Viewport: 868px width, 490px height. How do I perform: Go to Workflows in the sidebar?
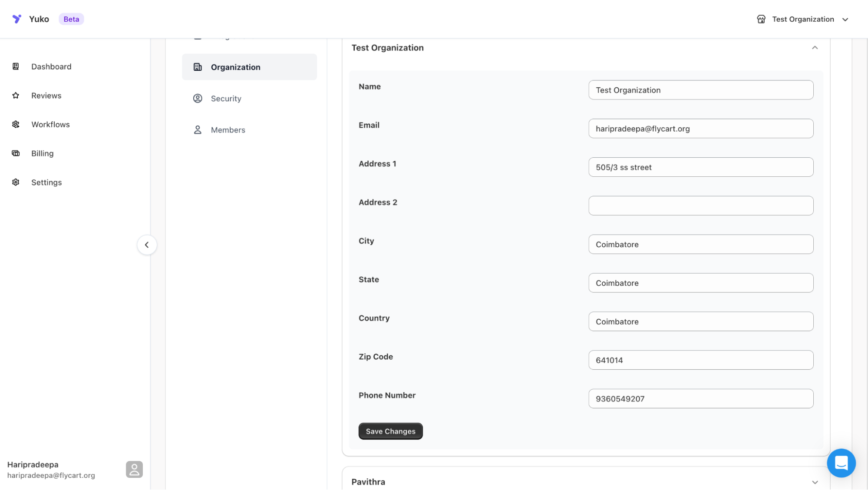coord(50,125)
